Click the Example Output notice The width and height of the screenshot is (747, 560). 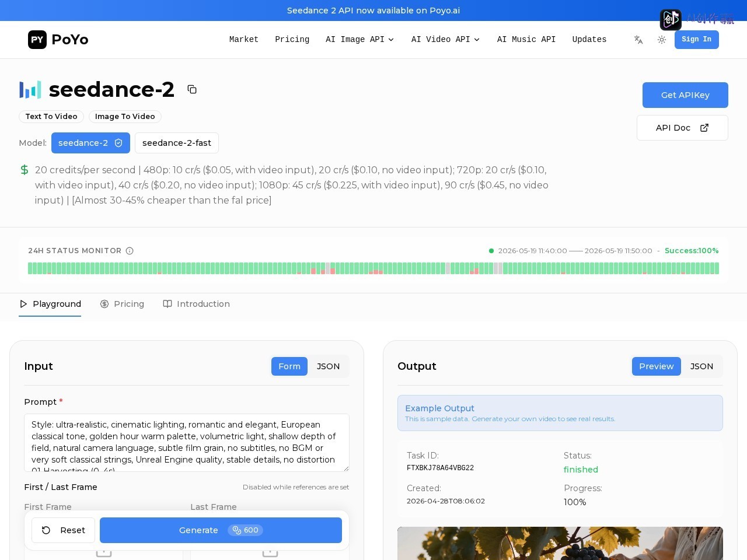560,413
